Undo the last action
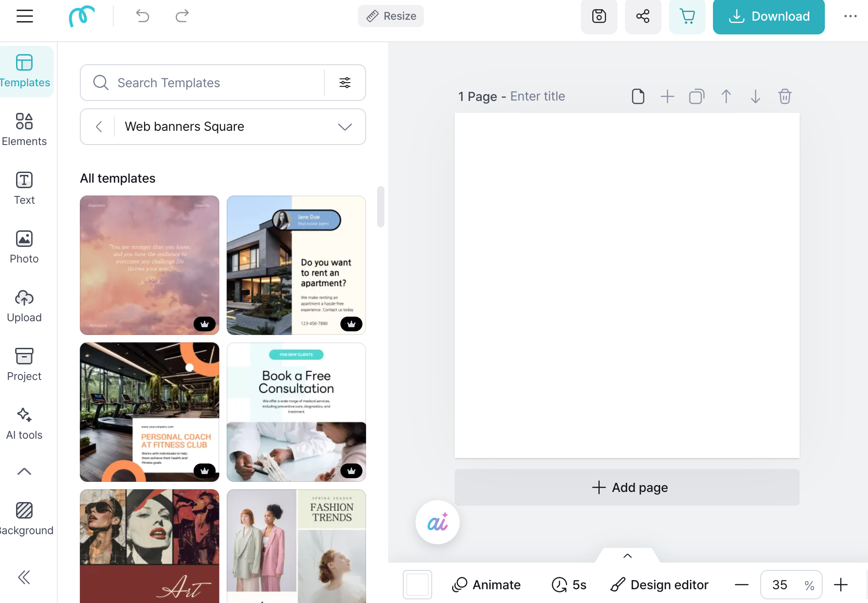 (x=143, y=16)
